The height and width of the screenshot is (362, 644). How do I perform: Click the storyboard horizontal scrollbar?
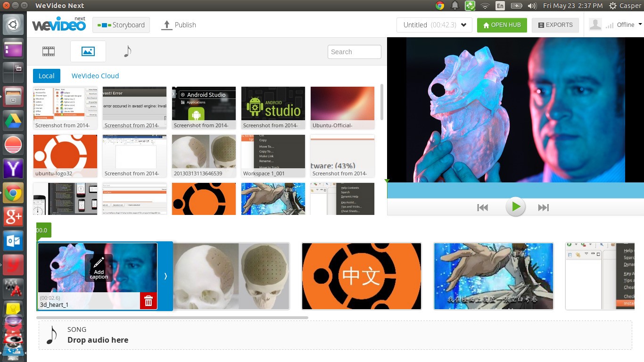tap(173, 318)
